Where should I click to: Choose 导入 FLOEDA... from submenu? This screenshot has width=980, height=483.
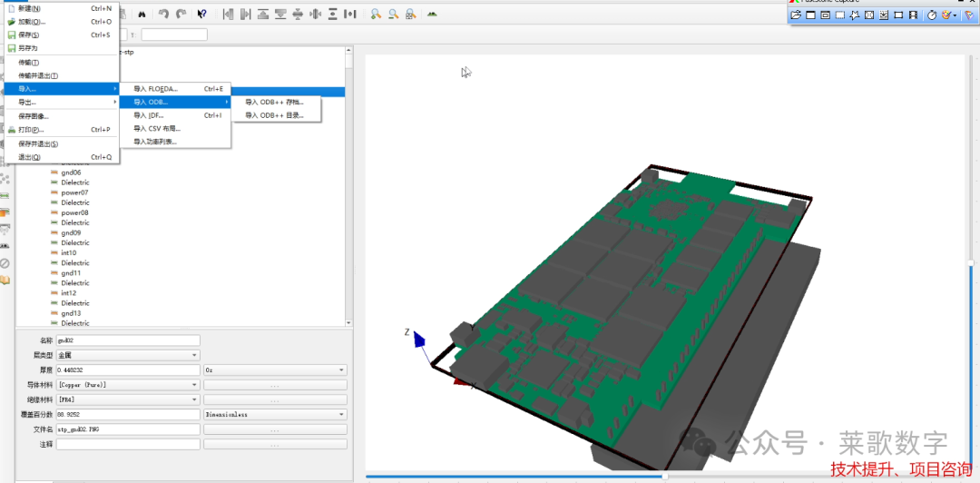tap(176, 89)
